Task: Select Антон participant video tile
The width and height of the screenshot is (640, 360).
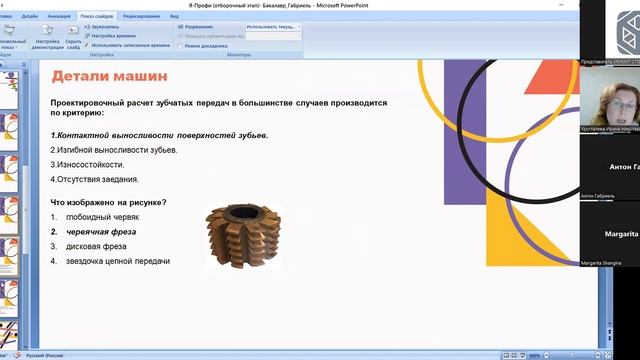Action: tap(610, 167)
